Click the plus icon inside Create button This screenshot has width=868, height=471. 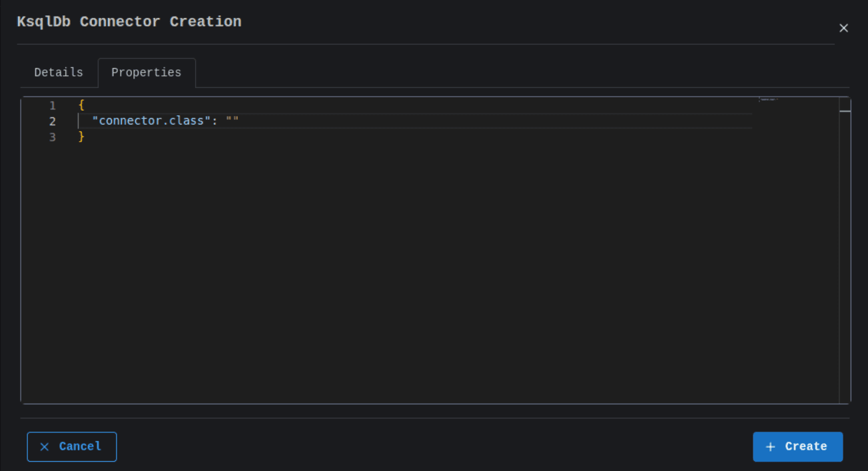point(771,447)
